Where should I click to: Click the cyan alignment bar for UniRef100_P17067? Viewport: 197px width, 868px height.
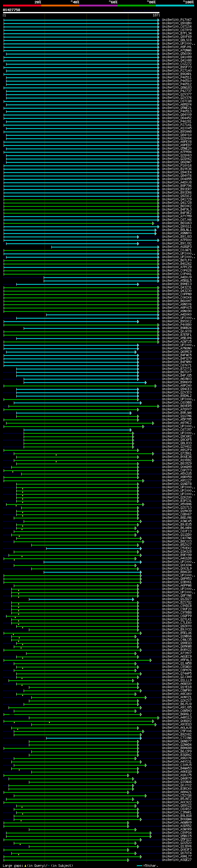[x=82, y=20]
